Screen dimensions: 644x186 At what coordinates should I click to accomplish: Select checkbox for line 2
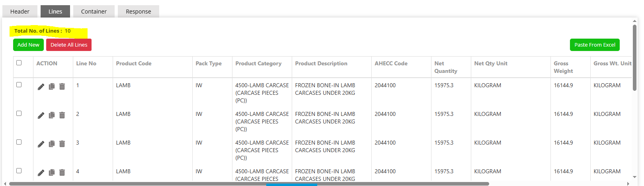19,113
